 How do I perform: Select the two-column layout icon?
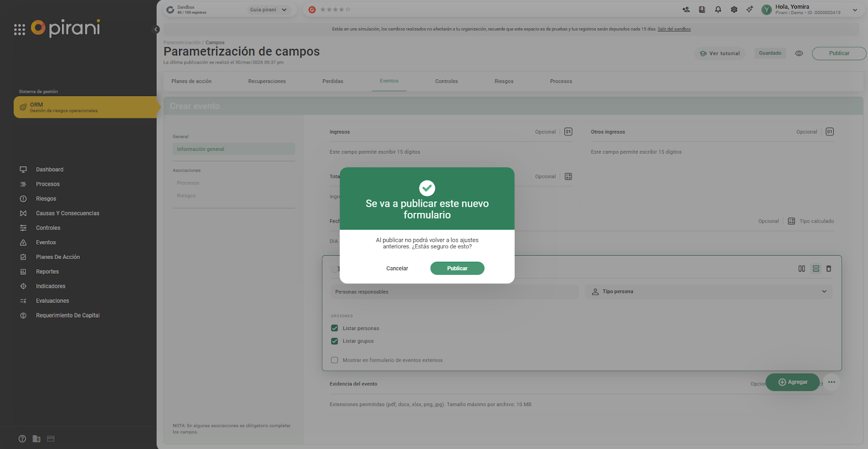[801, 269]
